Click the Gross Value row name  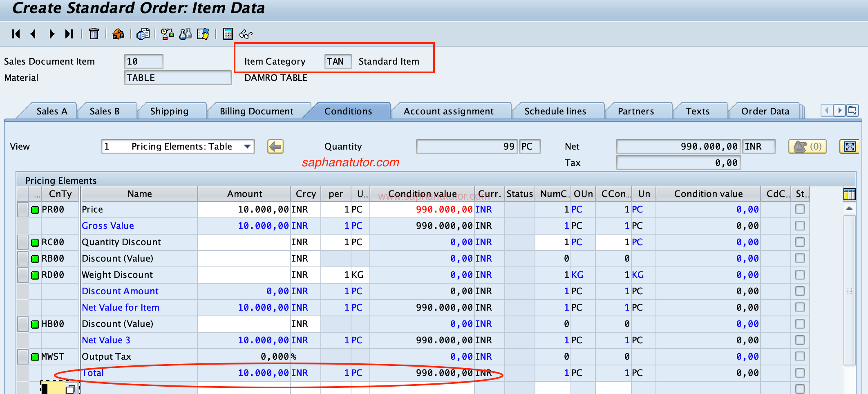[x=108, y=226]
